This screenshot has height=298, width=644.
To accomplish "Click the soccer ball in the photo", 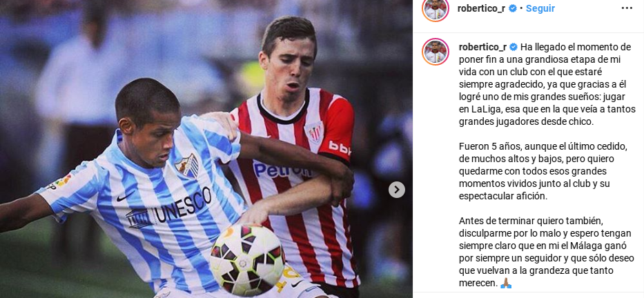I will coord(247,260).
